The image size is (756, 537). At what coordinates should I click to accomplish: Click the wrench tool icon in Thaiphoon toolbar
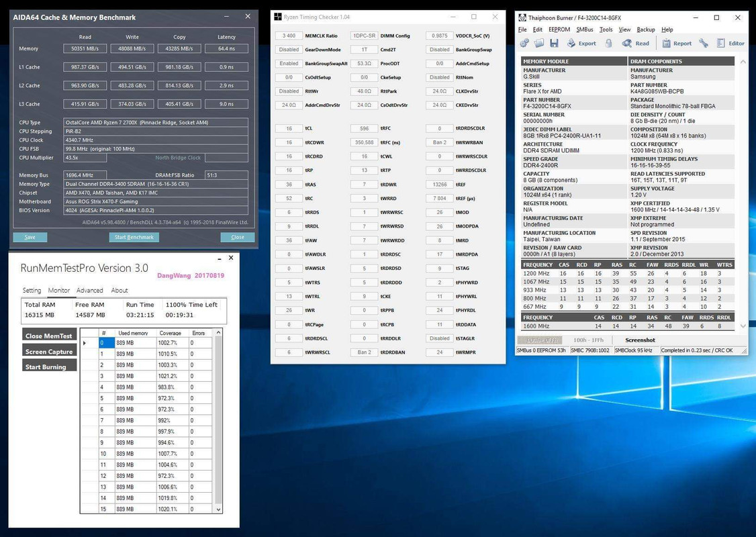pos(704,44)
